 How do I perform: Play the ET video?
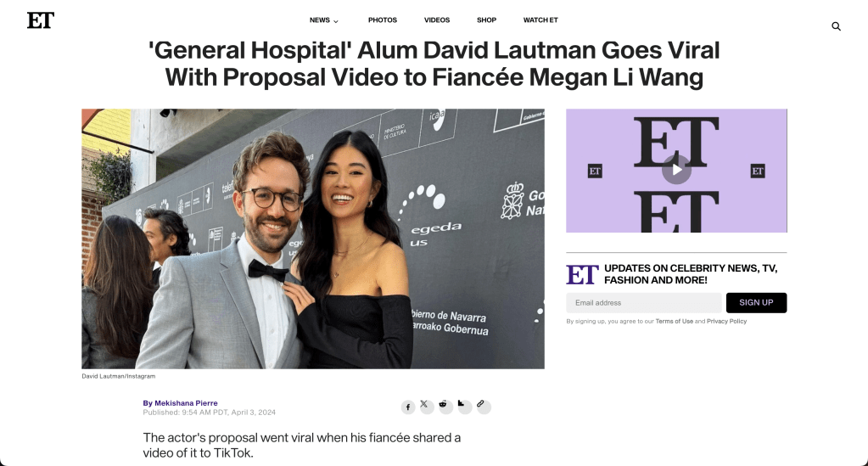(x=676, y=170)
